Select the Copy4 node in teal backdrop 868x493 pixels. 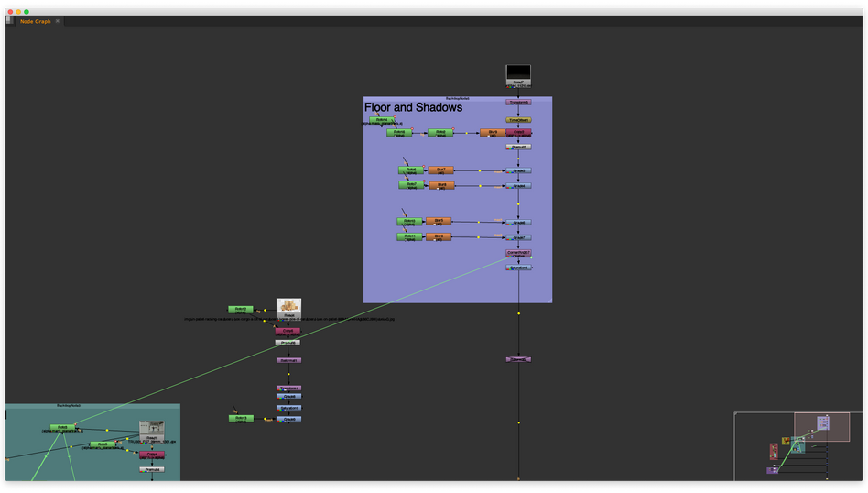point(152,455)
